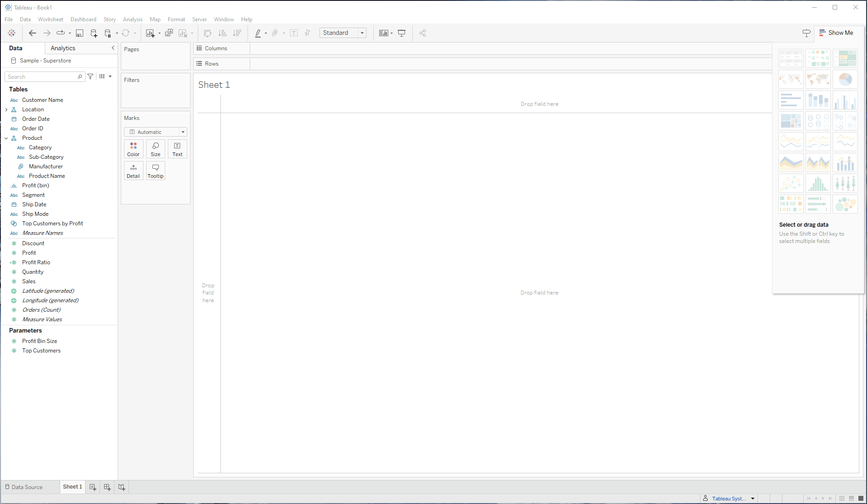This screenshot has height=504, width=867.
Task: Click the Save toolbar icon
Action: pos(80,33)
